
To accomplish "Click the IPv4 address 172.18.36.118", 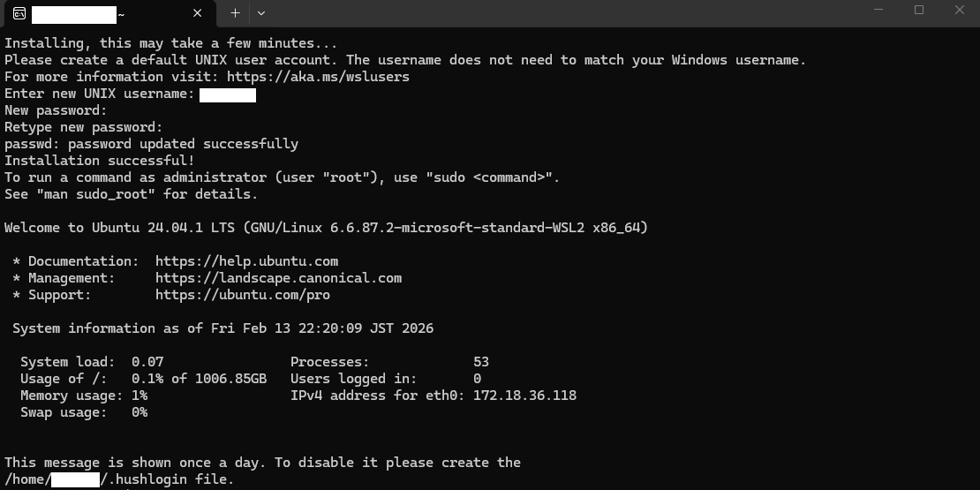I will tap(524, 396).
